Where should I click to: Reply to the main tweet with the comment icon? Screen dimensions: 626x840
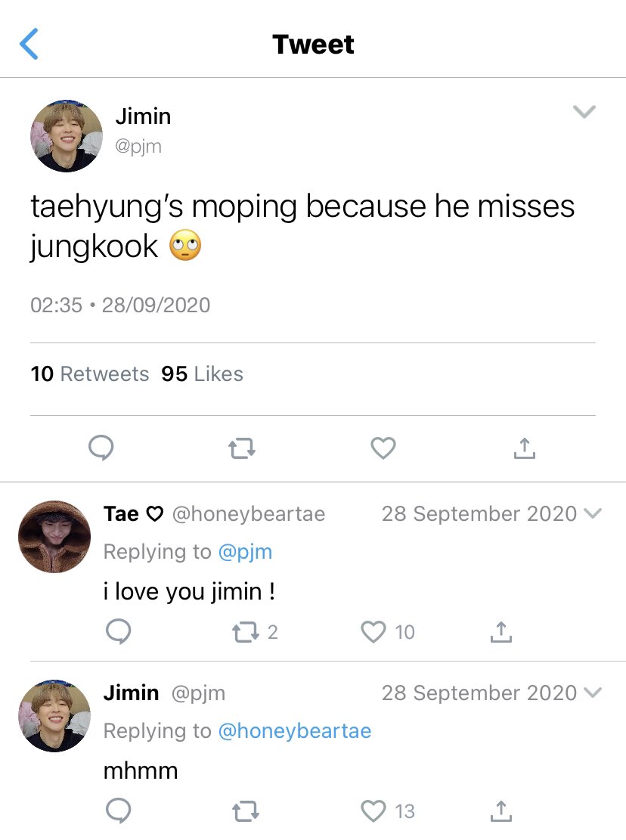(x=101, y=448)
